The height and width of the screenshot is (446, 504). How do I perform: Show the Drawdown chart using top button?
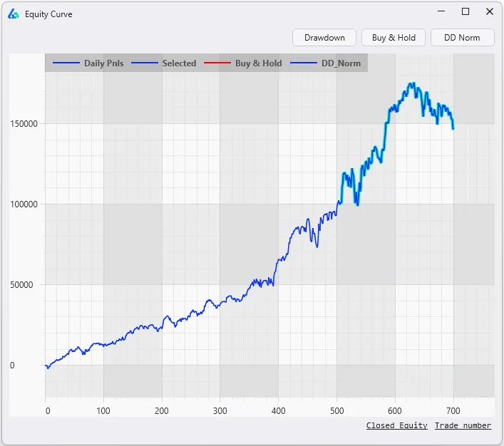(324, 38)
